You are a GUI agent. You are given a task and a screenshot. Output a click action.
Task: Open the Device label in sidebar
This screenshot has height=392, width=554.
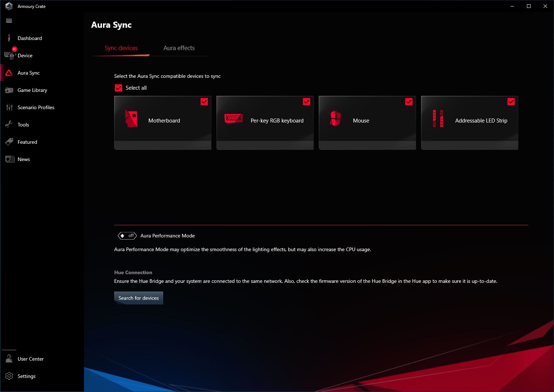click(x=25, y=55)
